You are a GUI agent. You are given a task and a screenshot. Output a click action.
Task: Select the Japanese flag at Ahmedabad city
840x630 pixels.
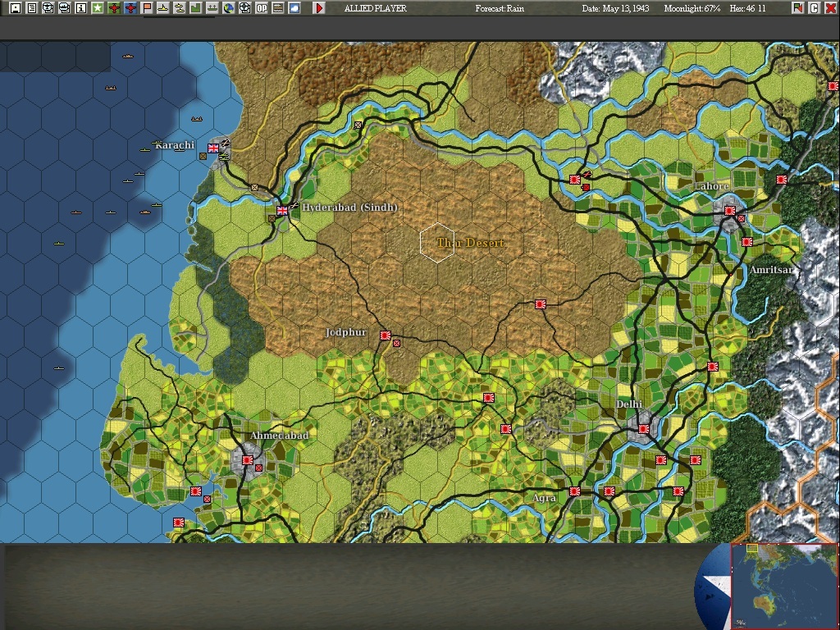(x=248, y=459)
